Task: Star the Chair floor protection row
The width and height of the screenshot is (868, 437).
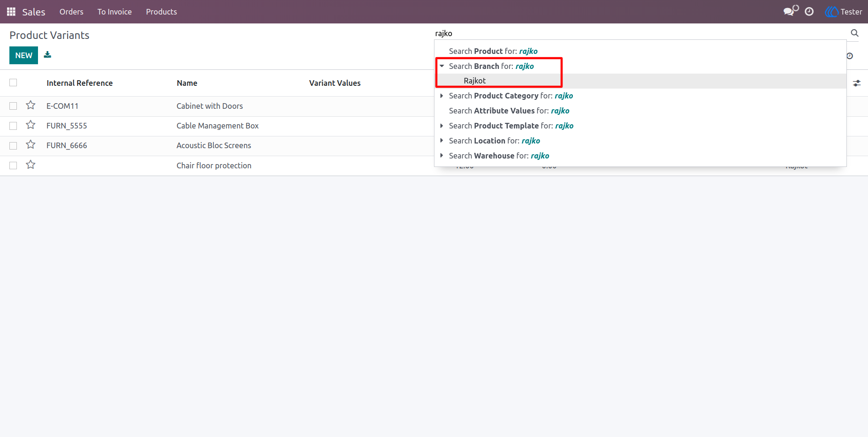Action: point(30,165)
